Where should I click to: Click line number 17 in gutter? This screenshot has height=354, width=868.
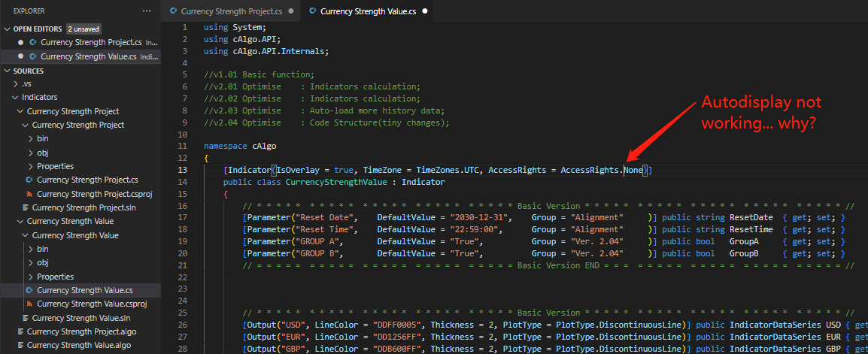(183, 217)
